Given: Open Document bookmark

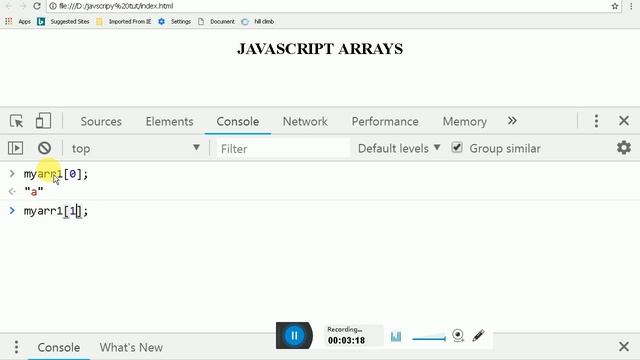Looking at the screenshot, I should 216,22.
